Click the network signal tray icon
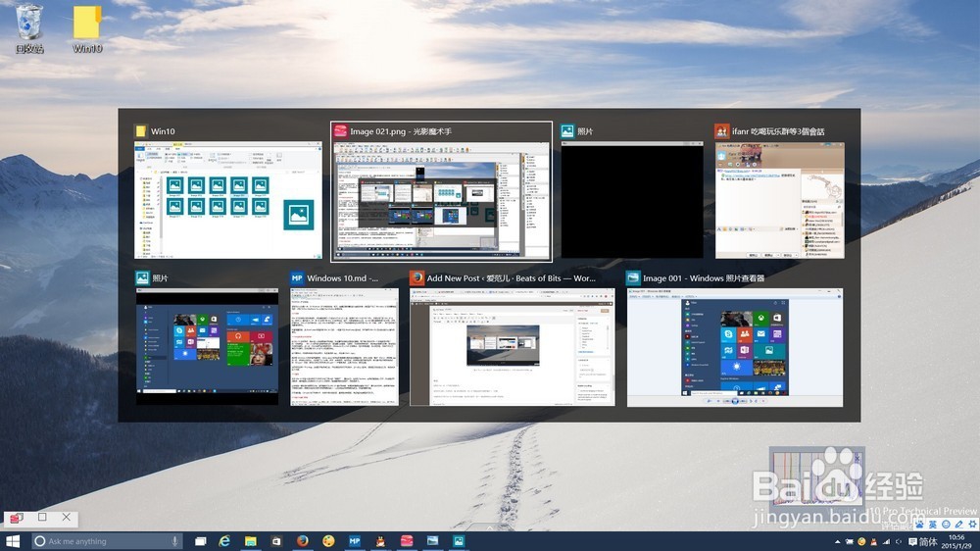This screenshot has height=551, width=980. pyautogui.click(x=886, y=541)
